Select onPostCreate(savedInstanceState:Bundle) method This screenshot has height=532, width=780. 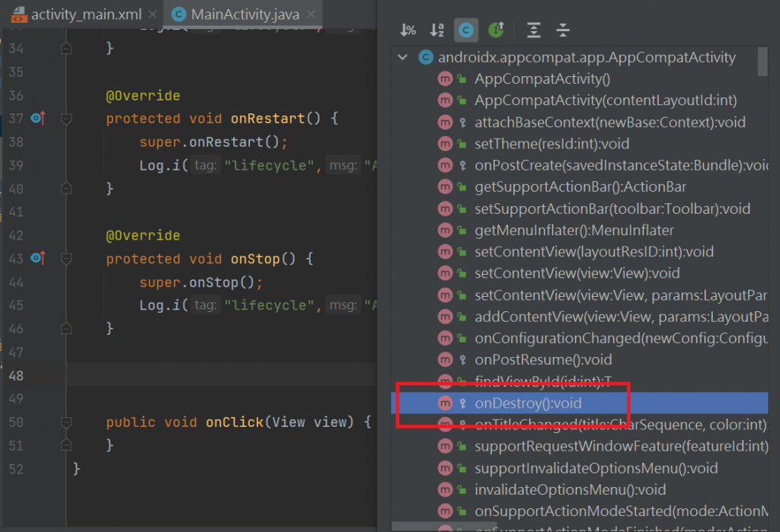(x=621, y=165)
